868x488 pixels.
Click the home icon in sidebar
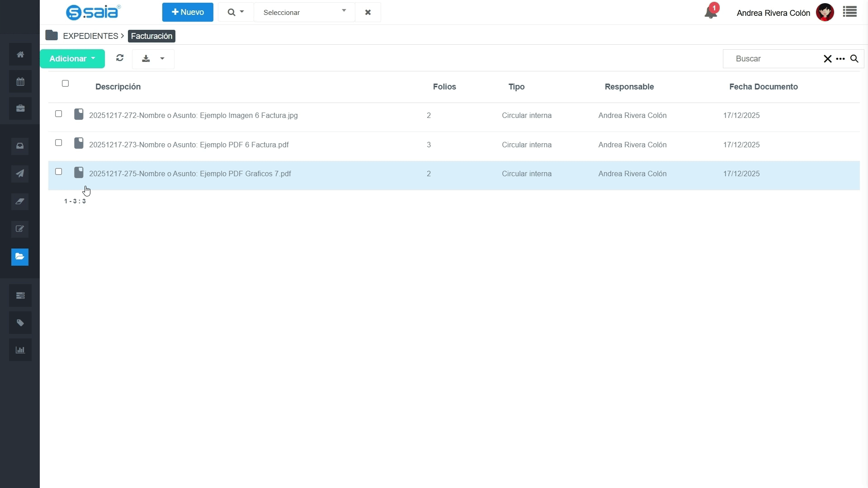tap(20, 55)
